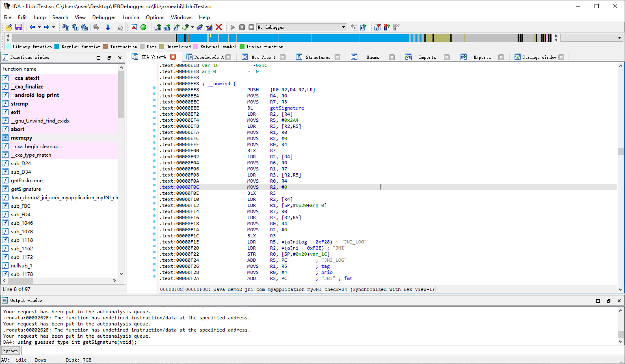Screen dimensions: 625x364
Task: Click the red warning triangle icon
Action: (x=134, y=27)
